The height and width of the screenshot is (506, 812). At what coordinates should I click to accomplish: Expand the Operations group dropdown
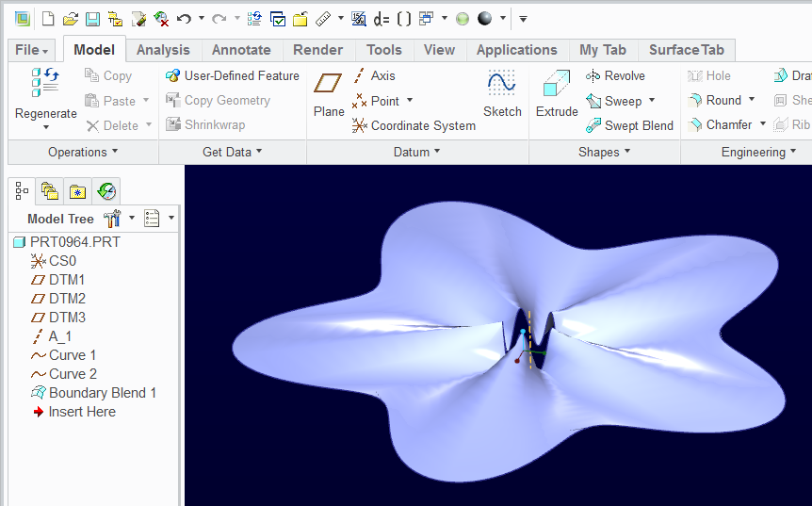tap(83, 152)
